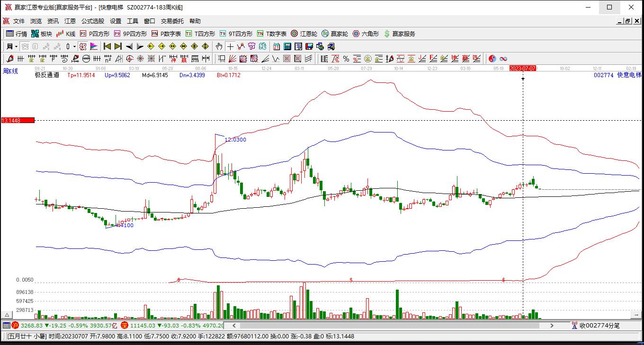Click the save floppy disk icon
Viewport: 644px width, 345px height.
pos(309,46)
